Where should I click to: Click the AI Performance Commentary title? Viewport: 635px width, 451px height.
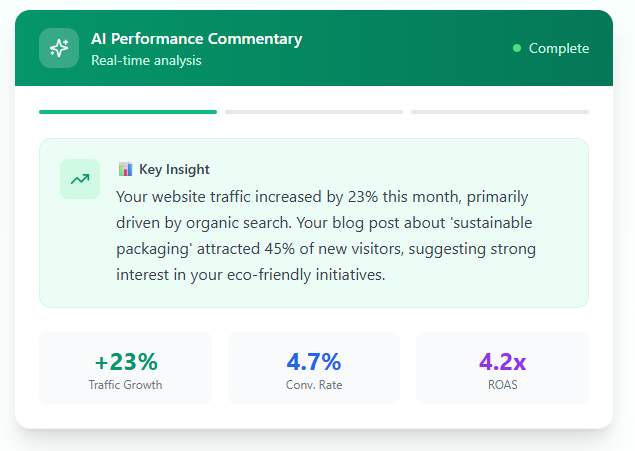tap(196, 39)
